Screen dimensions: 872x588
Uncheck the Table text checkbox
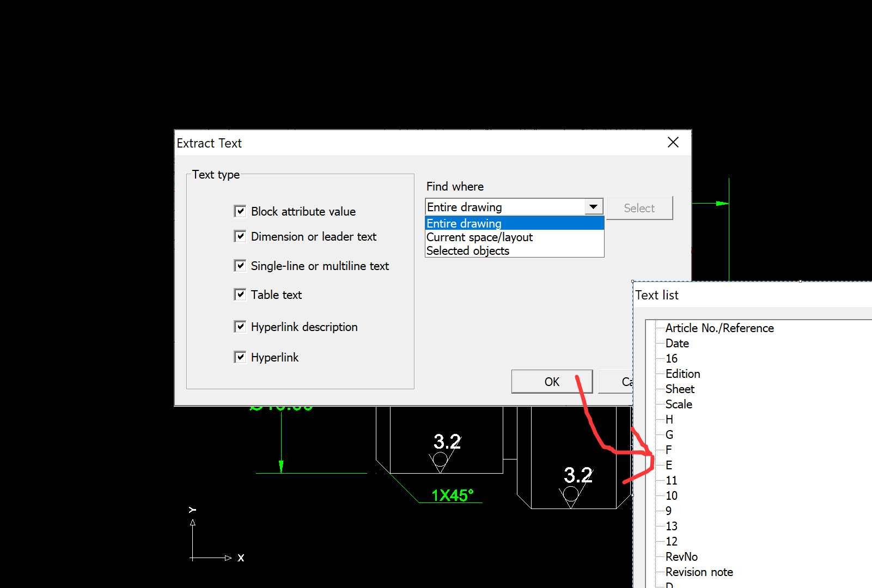click(x=240, y=295)
